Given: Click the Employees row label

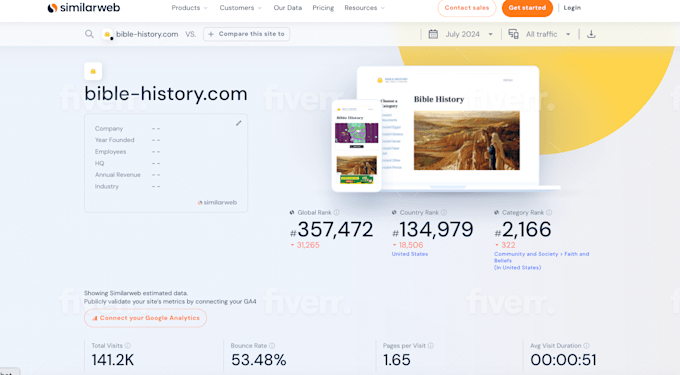Looking at the screenshot, I should click(111, 152).
